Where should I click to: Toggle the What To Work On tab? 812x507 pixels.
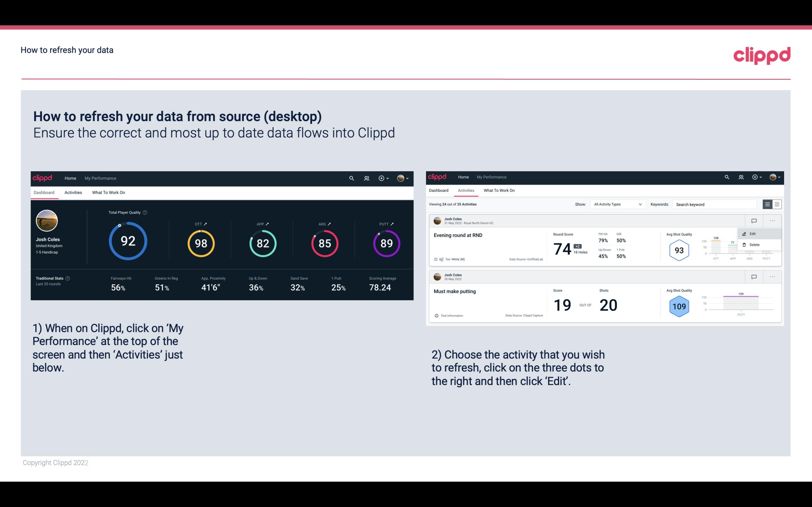point(108,192)
